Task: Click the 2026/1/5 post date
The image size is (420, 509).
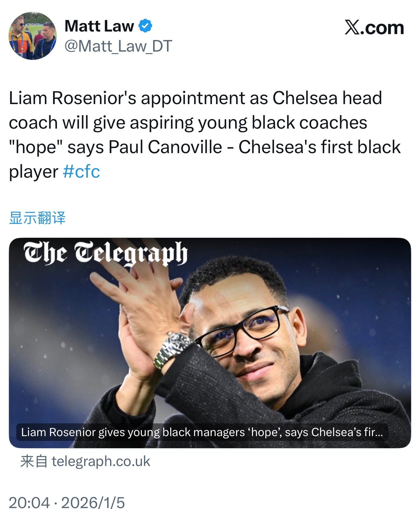Action: tap(93, 503)
